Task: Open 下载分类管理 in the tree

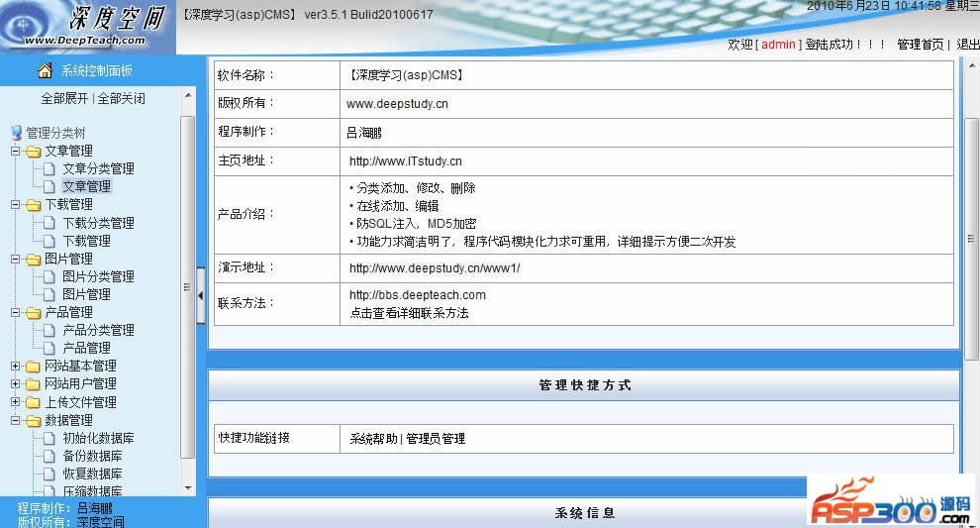Action: 98,223
